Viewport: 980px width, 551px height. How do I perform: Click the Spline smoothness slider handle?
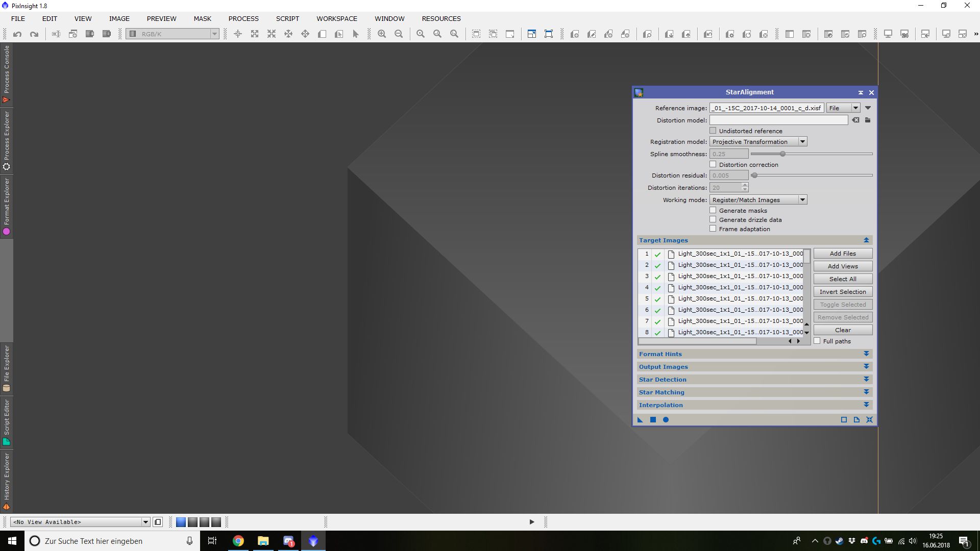point(782,154)
